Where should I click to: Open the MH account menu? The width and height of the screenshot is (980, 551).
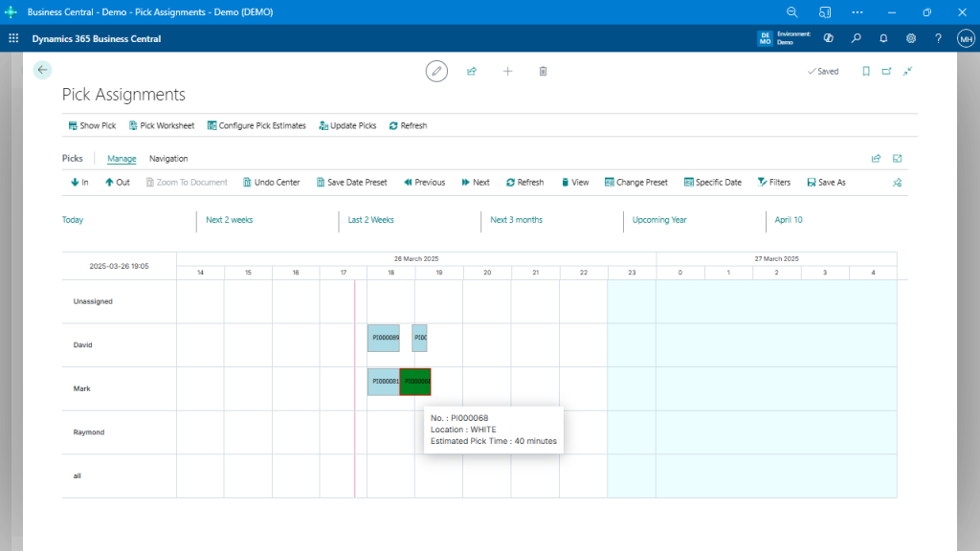click(x=965, y=38)
